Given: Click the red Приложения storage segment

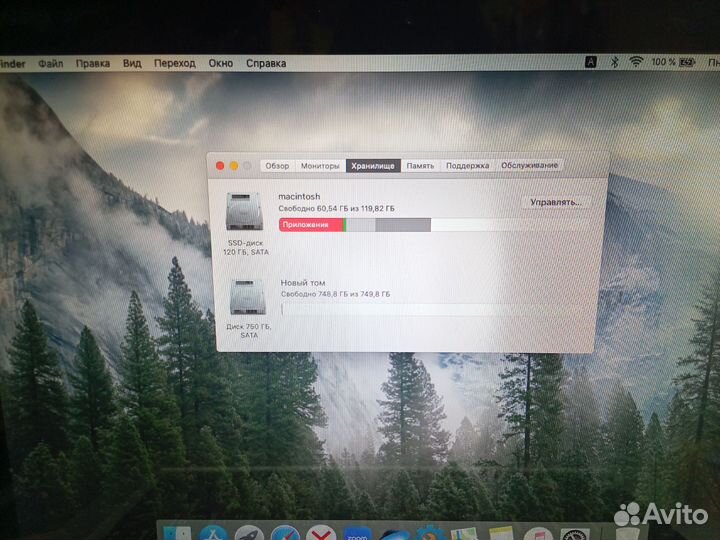Looking at the screenshot, I should pos(311,225).
